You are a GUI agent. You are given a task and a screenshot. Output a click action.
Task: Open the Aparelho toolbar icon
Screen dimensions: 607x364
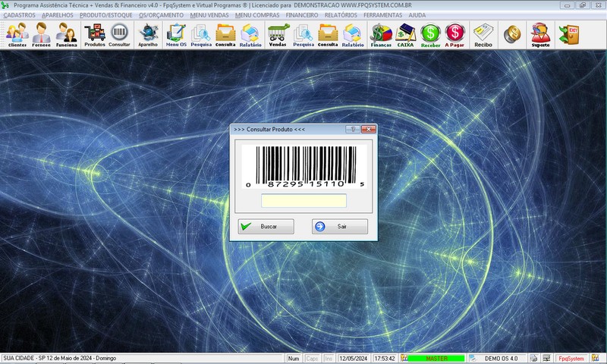point(148,34)
